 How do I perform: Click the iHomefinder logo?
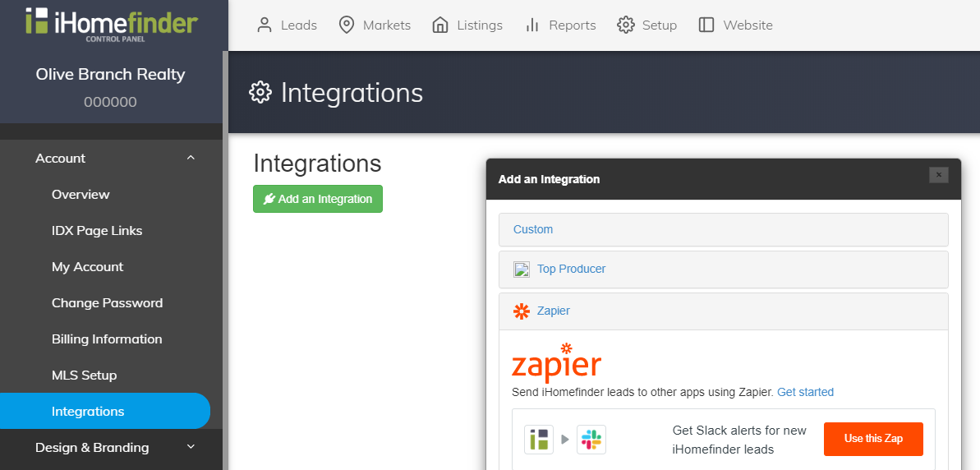coord(111,24)
